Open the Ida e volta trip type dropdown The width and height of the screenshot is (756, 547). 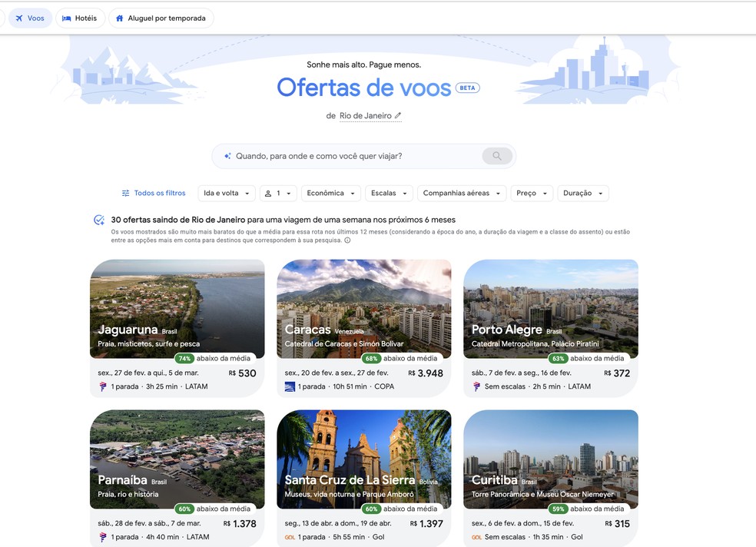pyautogui.click(x=226, y=193)
